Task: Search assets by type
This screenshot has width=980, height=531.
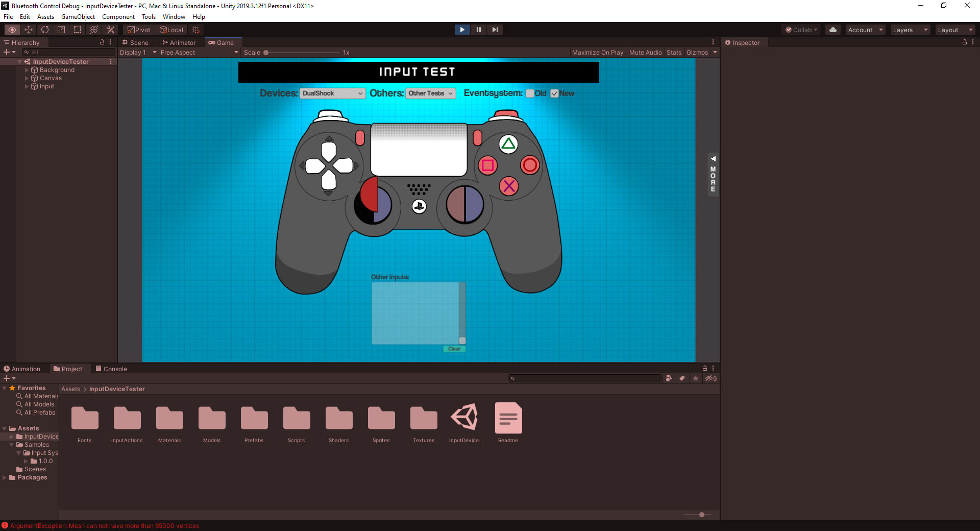Action: tap(669, 378)
